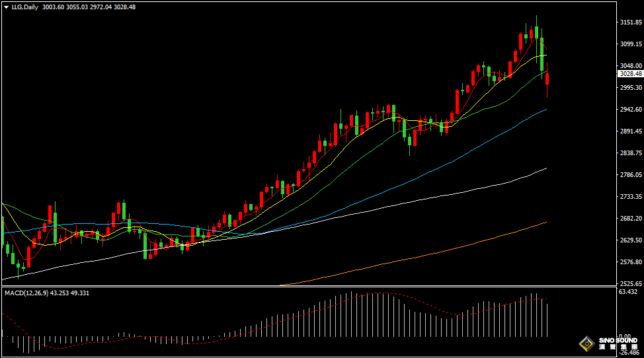The image size is (644, 358).
Task: Open the chart menu triangle beside LLG,Daily
Action: pos(6,7)
